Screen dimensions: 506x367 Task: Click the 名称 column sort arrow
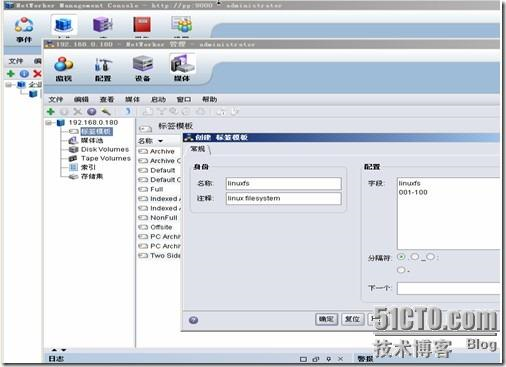coord(160,141)
